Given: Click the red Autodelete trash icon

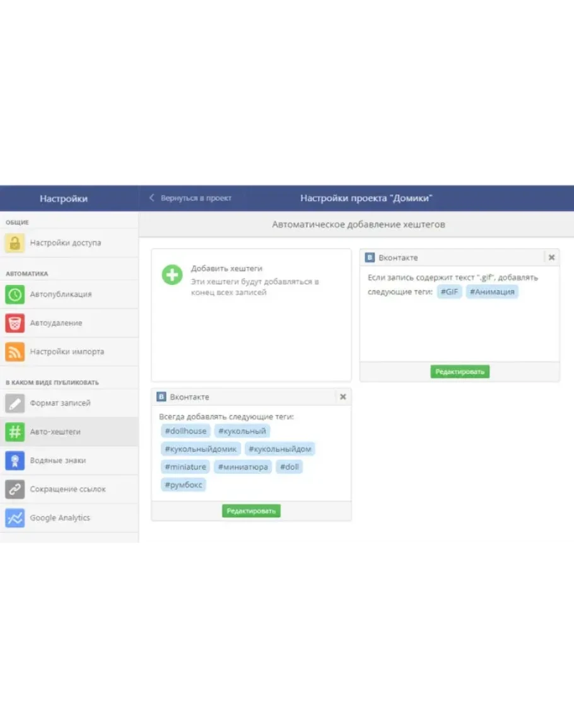Looking at the screenshot, I should click(15, 323).
